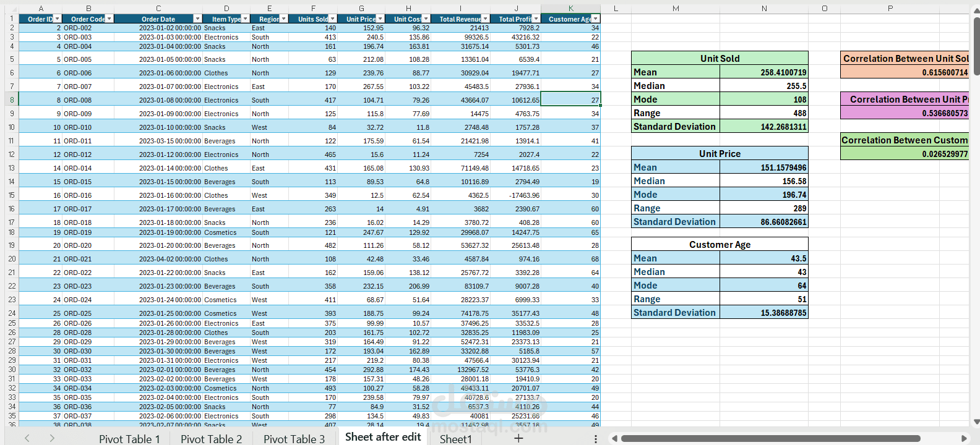Click the ORD-008 order code cell
The width and height of the screenshot is (980, 445).
click(x=88, y=100)
